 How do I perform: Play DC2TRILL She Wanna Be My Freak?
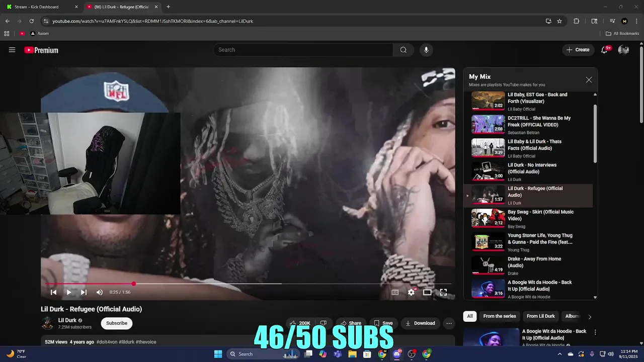[x=527, y=125]
